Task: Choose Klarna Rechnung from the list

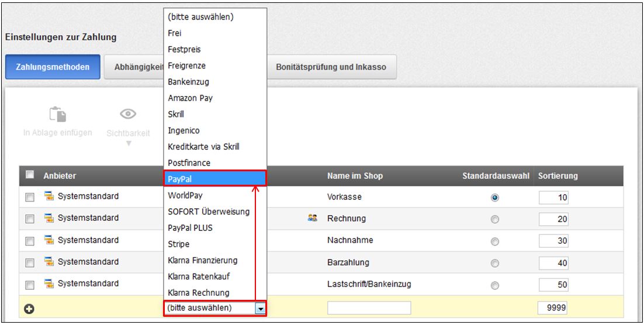Action: (x=215, y=292)
